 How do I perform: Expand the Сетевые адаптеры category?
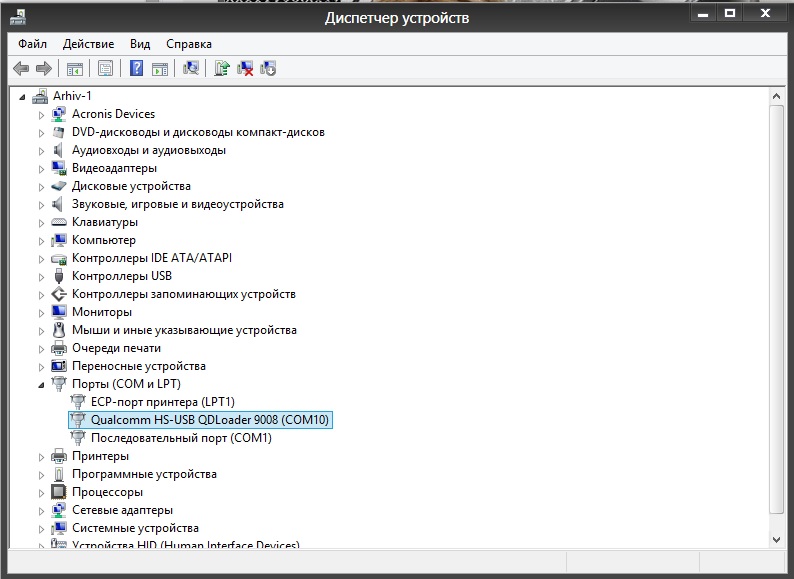point(42,511)
